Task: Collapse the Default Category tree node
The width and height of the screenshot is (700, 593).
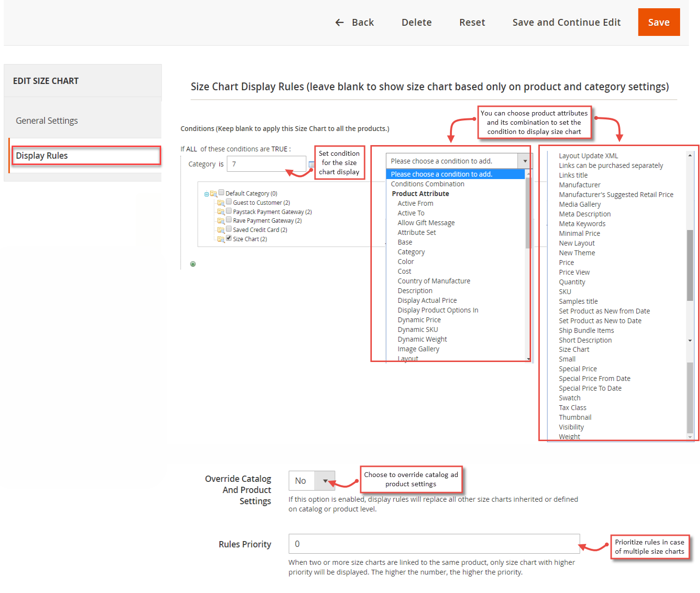Action: tap(206, 193)
